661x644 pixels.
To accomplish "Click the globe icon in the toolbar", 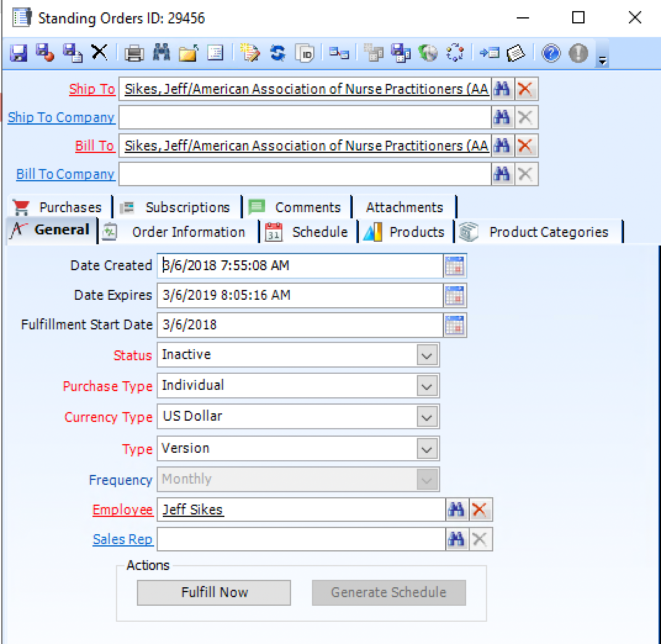I will pos(428,54).
